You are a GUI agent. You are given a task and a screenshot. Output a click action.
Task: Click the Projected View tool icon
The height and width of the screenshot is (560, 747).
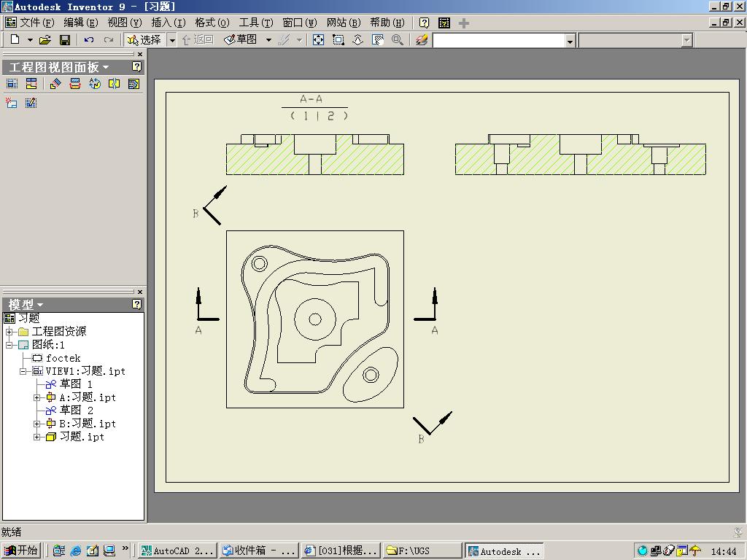(x=31, y=84)
